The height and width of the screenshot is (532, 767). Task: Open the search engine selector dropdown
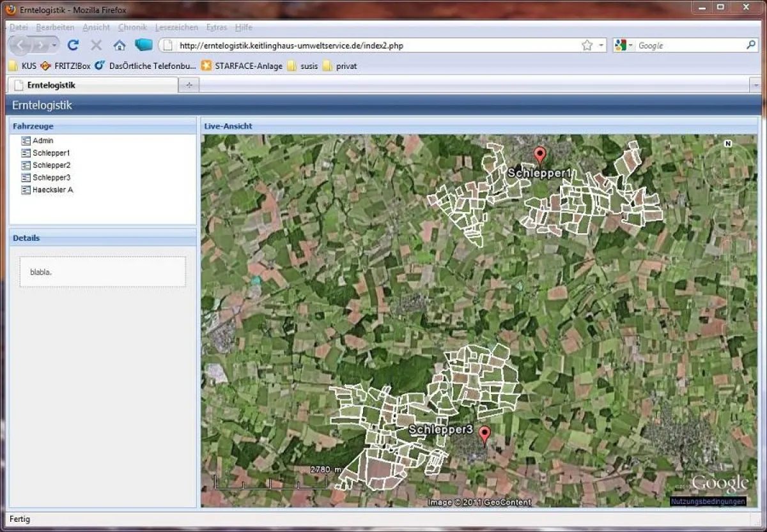(623, 45)
